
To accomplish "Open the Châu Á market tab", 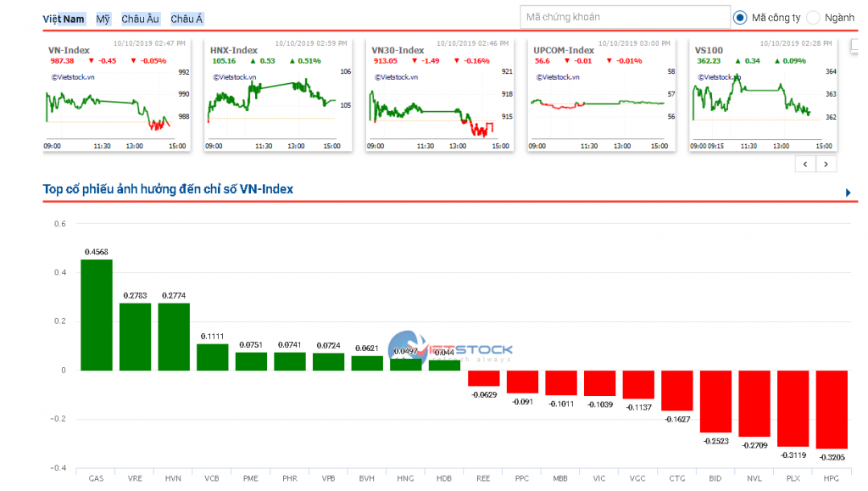I will coord(186,19).
